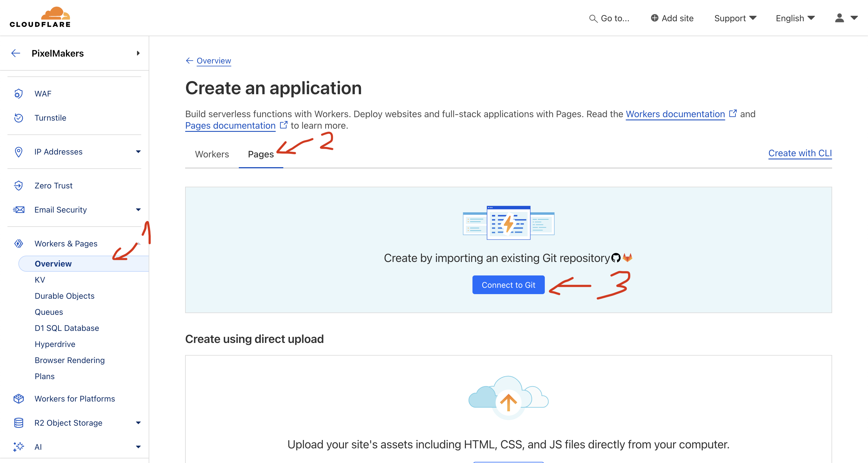Click external link icon after Workers documentation
This screenshot has width=868, height=463.
733,113
